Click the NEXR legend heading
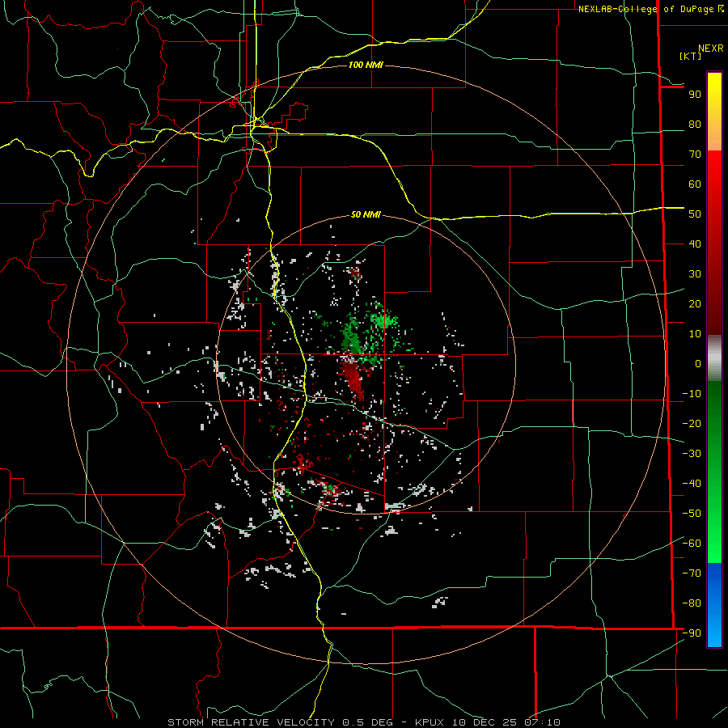The width and height of the screenshot is (728, 728). tap(711, 49)
